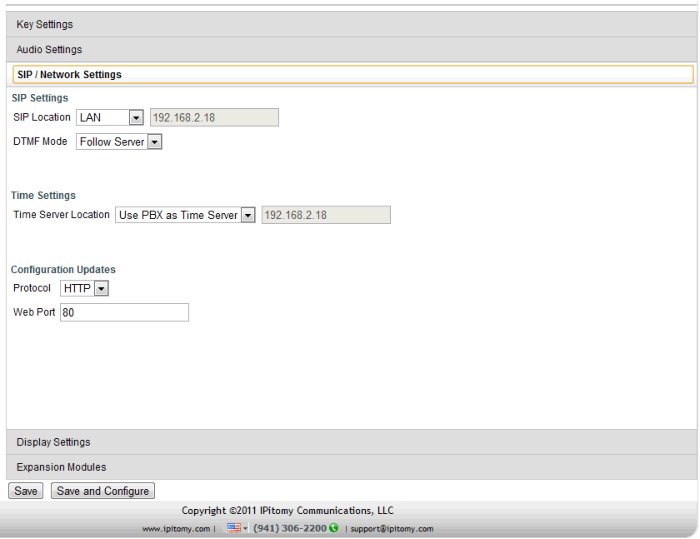700x539 pixels.
Task: Expand the Audio Settings section
Action: pyautogui.click(x=351, y=49)
